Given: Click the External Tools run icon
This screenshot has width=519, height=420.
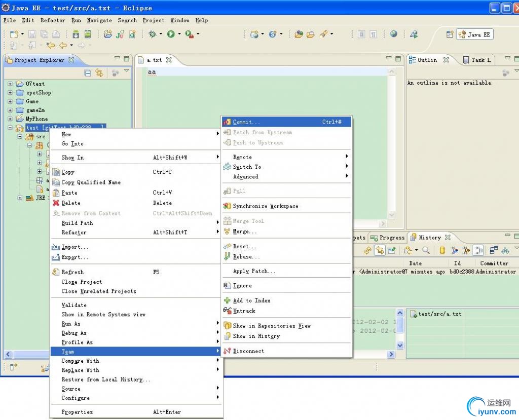Looking at the screenshot, I should click(190, 34).
